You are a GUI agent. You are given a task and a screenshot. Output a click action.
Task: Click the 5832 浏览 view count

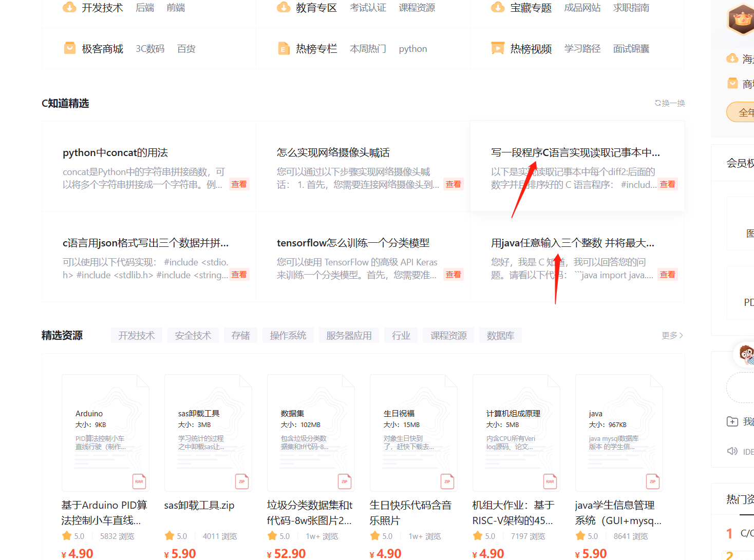[117, 536]
